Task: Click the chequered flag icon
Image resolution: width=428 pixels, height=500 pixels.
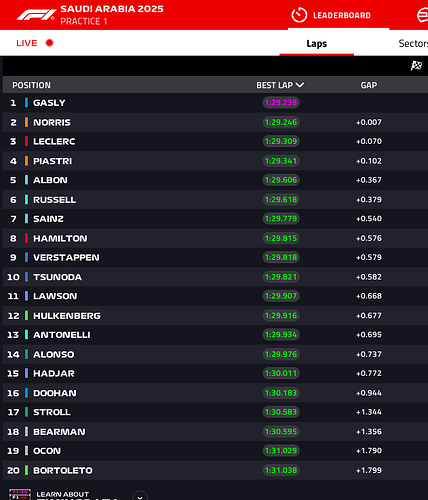Action: click(x=416, y=66)
